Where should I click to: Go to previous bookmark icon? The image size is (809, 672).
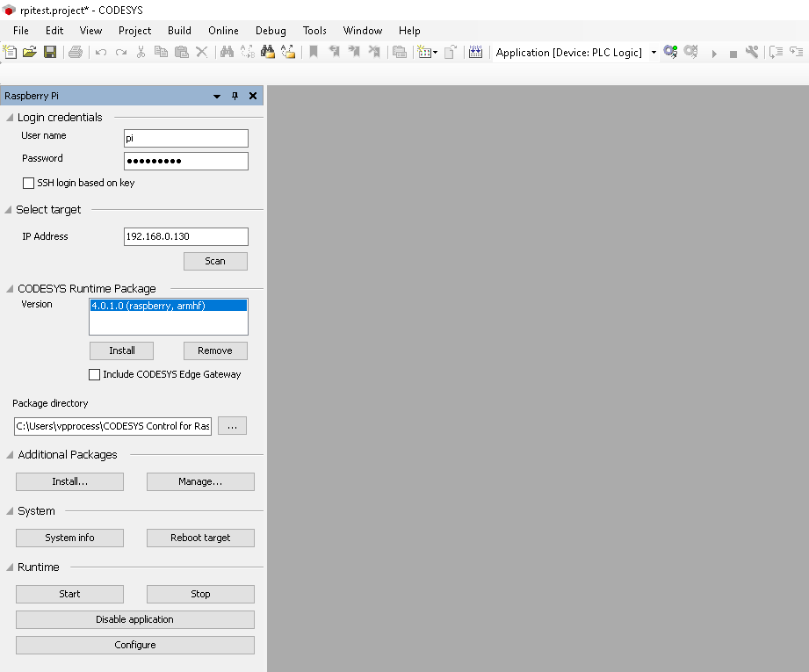tap(335, 52)
